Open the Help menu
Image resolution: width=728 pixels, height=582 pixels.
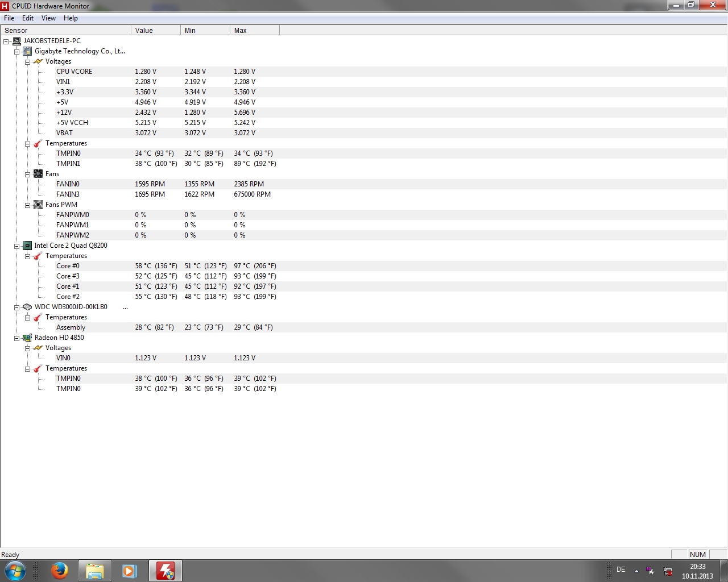coord(71,18)
